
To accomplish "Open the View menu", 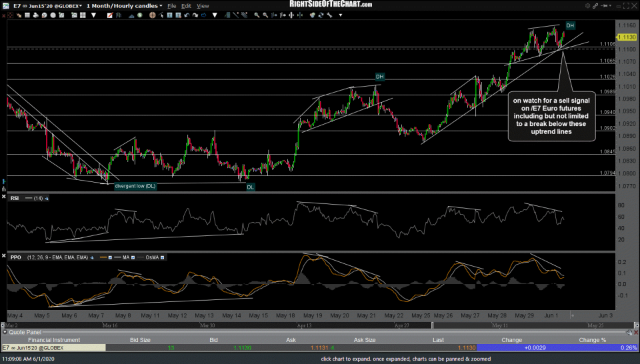I will point(203,6).
